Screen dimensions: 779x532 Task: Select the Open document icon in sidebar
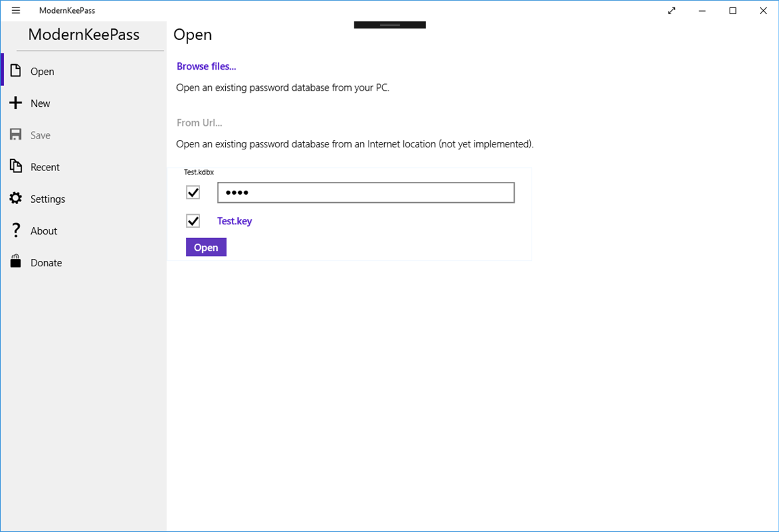(15, 71)
